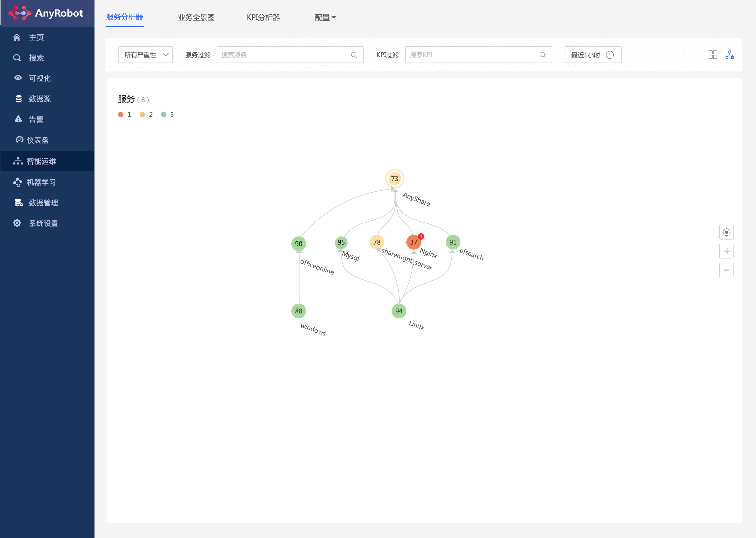756x538 pixels.
Task: Switch to grid card view icon
Action: (x=713, y=55)
